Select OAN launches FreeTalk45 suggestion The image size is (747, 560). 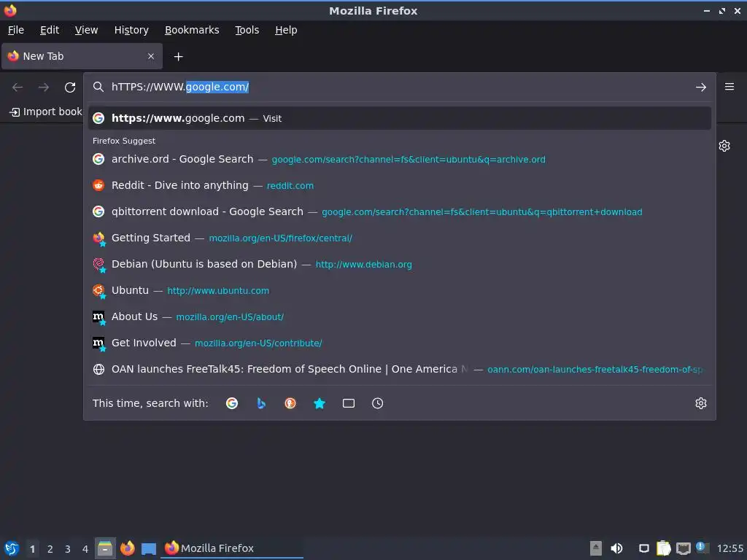click(x=400, y=368)
